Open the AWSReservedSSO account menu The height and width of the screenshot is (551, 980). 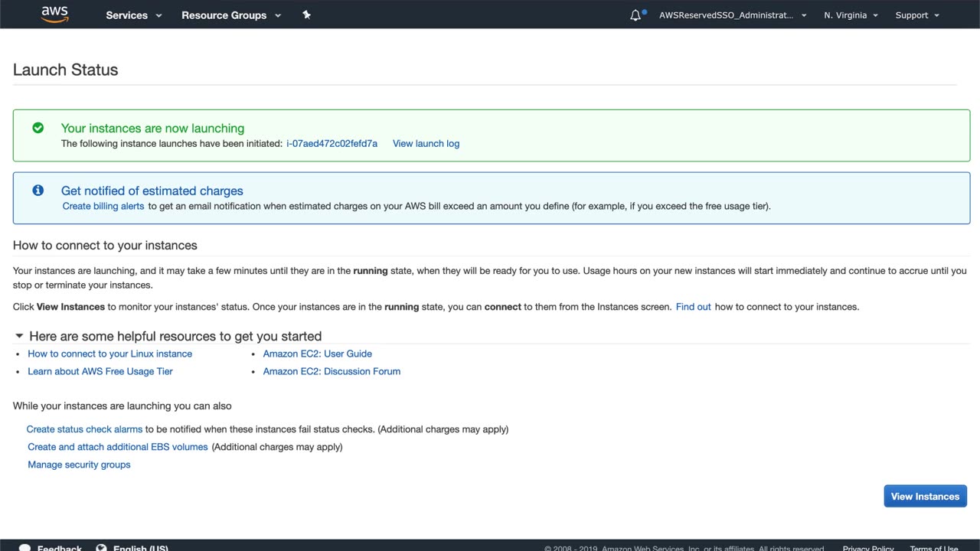(733, 15)
